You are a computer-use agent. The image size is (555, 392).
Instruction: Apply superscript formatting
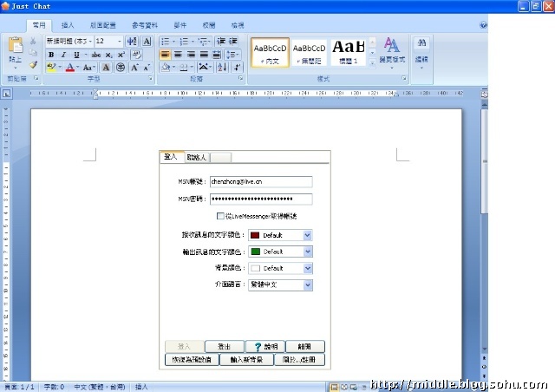tap(121, 55)
